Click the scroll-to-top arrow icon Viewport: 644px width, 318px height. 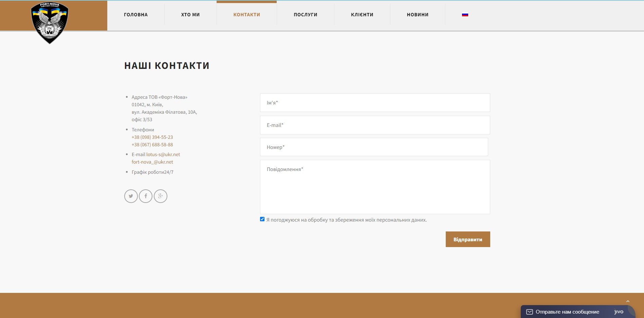(x=628, y=301)
